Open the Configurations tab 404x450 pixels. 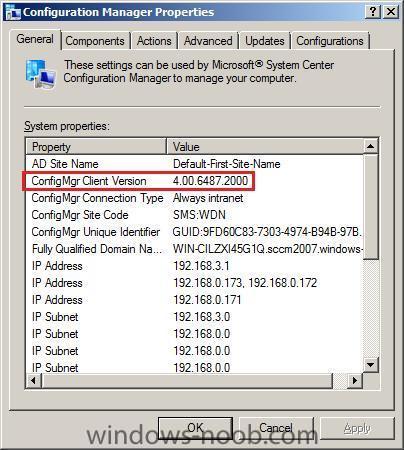click(330, 41)
